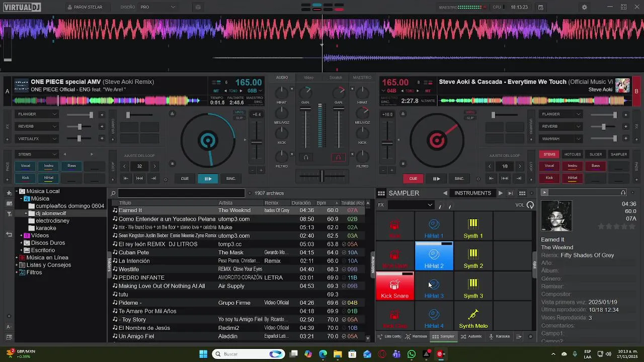Toggle Kick stem pad on deck B
Image resolution: width=644 pixels, height=362 pixels.
click(549, 178)
